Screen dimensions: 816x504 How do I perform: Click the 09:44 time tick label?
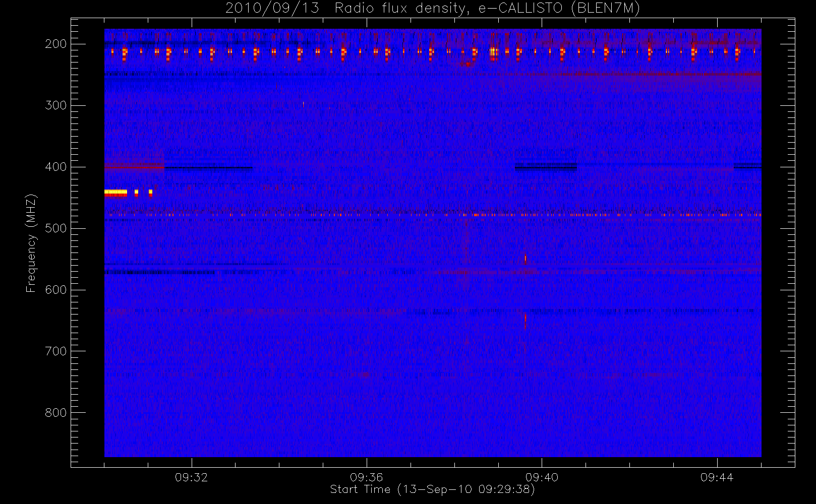[717, 477]
